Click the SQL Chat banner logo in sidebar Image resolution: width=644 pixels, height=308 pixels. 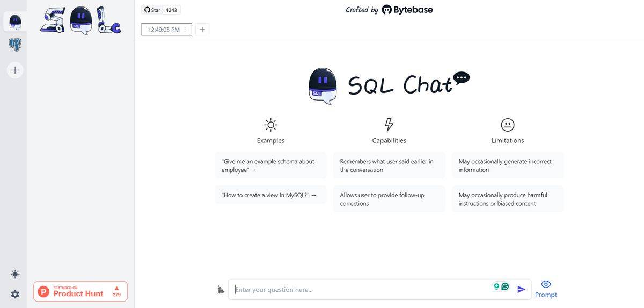click(x=80, y=20)
